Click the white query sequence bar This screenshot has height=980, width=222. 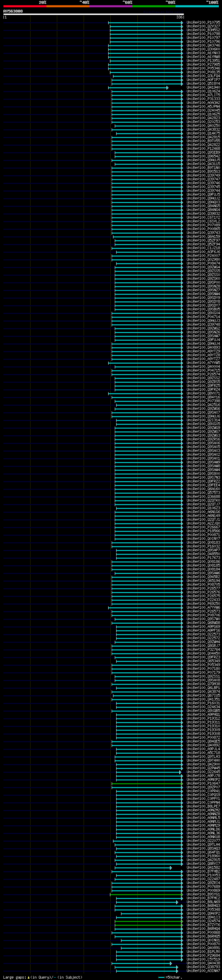point(93,14)
